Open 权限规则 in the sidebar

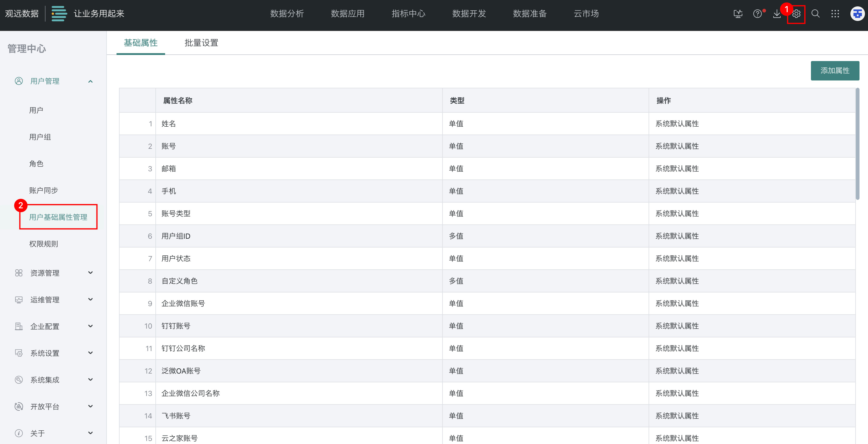click(43, 244)
